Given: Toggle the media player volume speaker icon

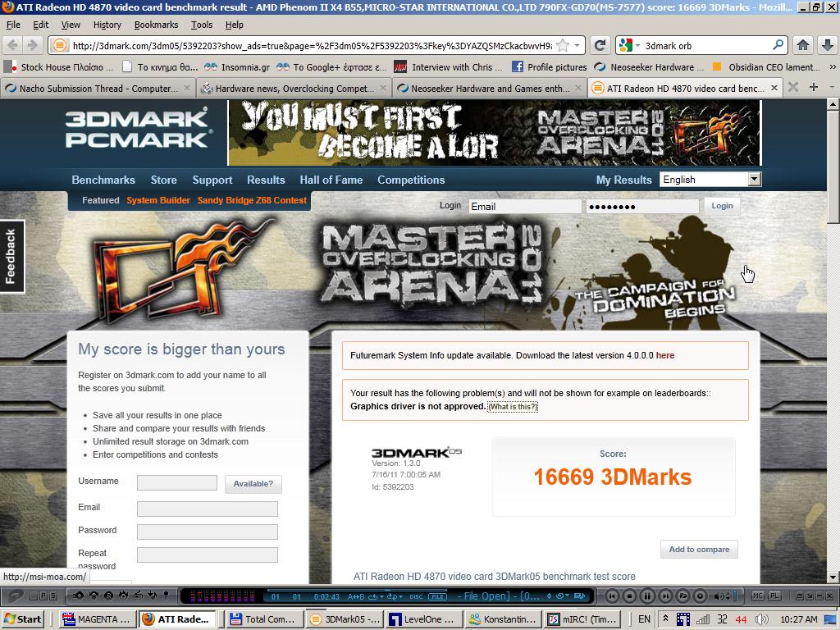Looking at the screenshot, I should click(x=719, y=596).
